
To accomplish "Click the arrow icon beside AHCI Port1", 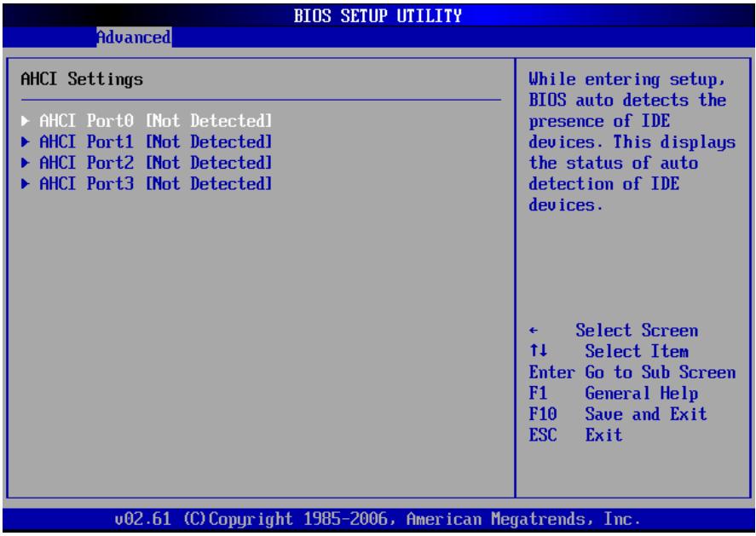I will pos(25,141).
